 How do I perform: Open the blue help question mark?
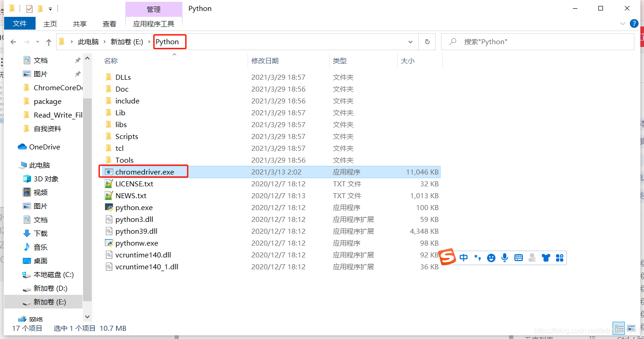point(634,24)
